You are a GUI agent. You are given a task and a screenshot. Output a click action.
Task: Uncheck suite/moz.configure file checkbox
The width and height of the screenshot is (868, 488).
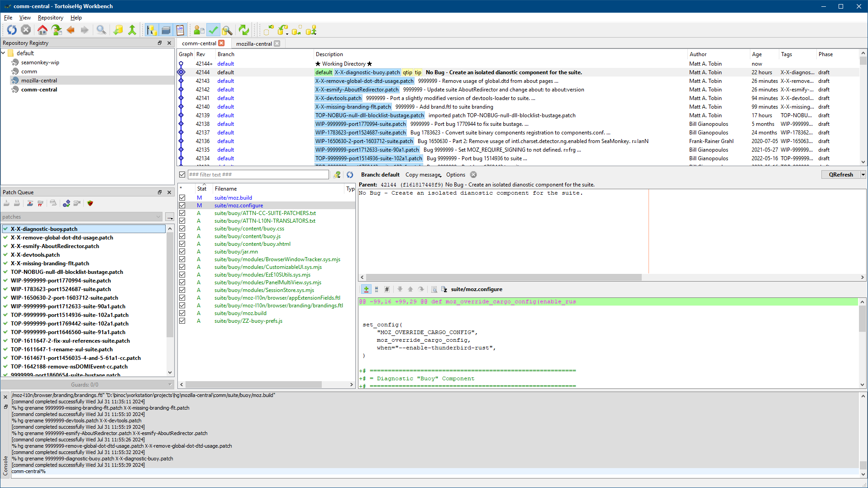182,206
